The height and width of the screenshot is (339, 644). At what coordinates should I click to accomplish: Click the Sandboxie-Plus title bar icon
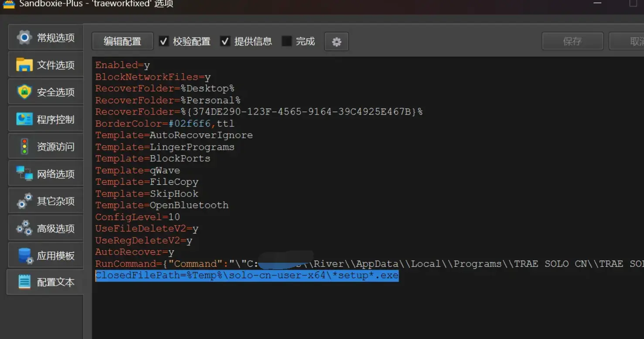click(9, 4)
